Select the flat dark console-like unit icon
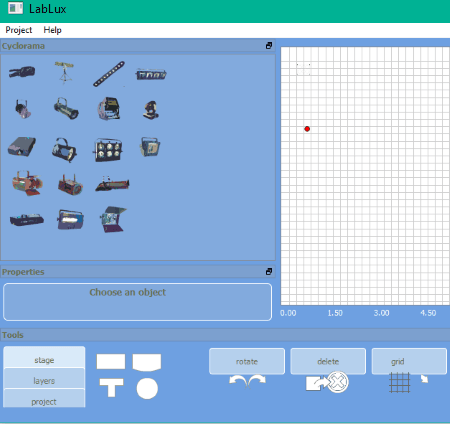The width and height of the screenshot is (450, 424). click(27, 220)
